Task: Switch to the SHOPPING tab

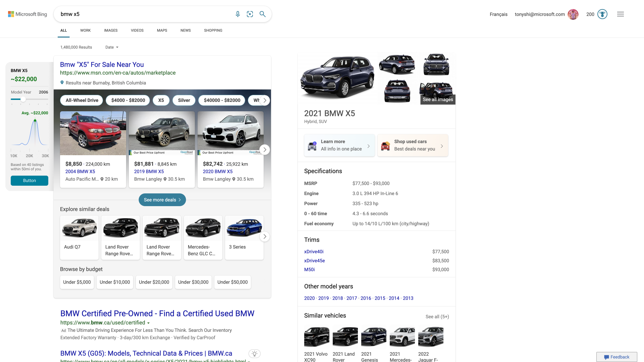Action: tap(213, 31)
